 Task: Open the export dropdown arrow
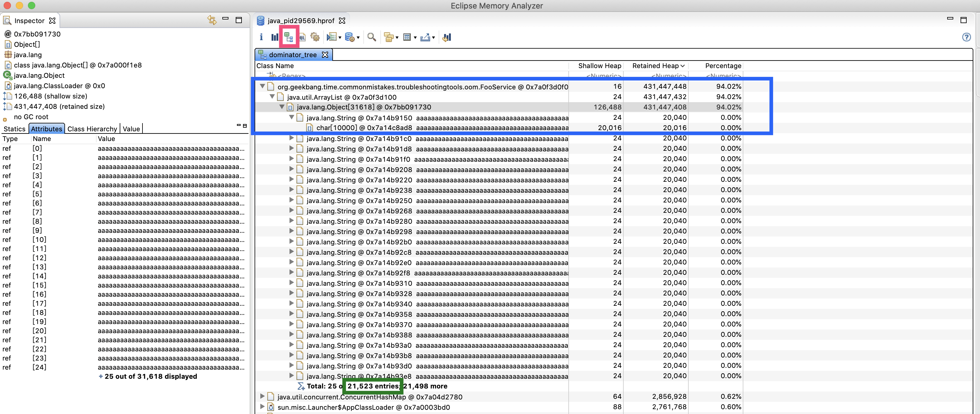433,37
